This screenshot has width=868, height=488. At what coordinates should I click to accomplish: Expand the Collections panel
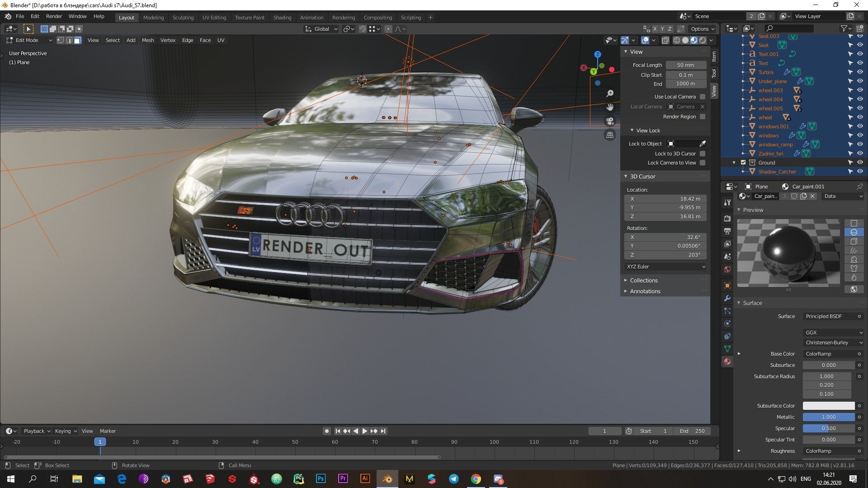coord(644,281)
